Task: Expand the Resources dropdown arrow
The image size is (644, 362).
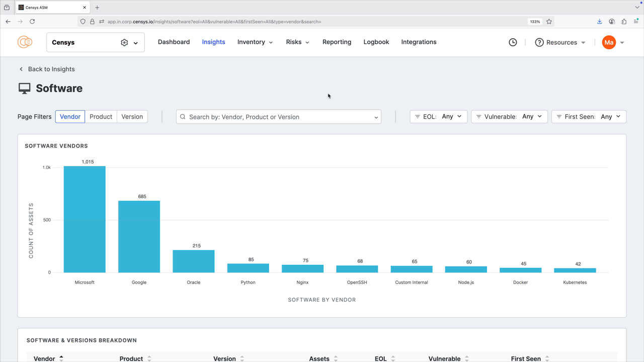Action: [x=583, y=43]
